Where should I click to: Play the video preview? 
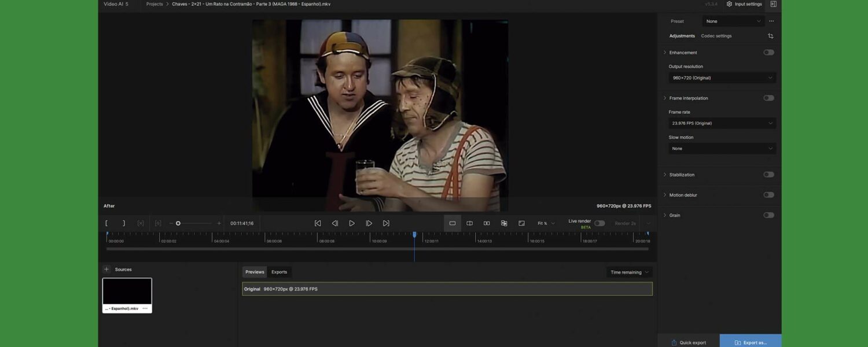(x=352, y=223)
